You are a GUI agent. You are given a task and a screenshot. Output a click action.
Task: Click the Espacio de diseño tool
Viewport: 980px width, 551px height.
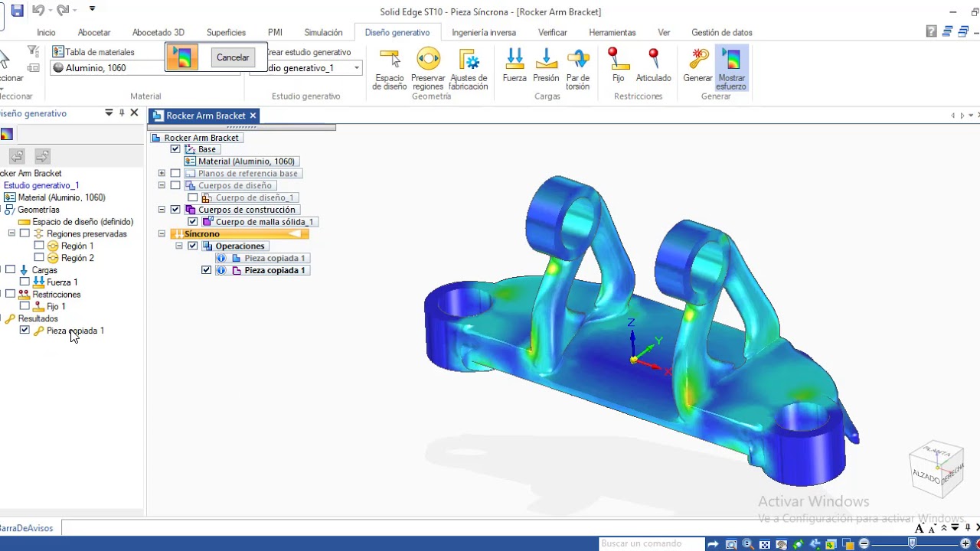[390, 69]
